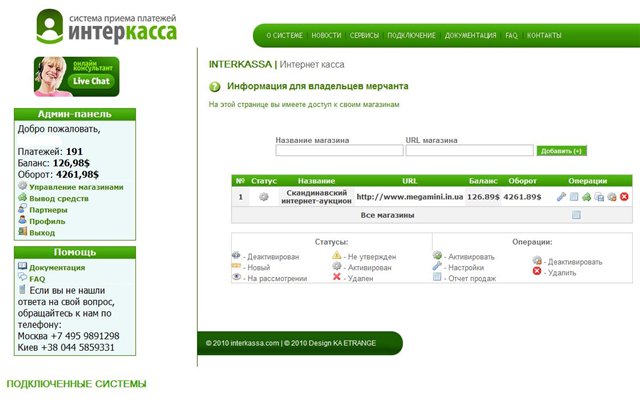Open НОВОСТИ in top navigation
The height and width of the screenshot is (403, 640).
click(x=326, y=36)
